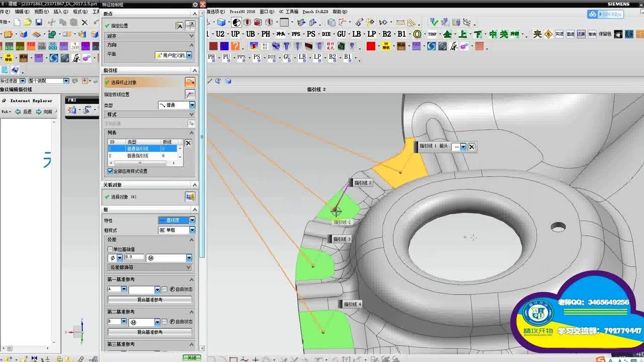The width and height of the screenshot is (644, 362).
Task: Click the red color block toolbar icon
Action: 371,46
